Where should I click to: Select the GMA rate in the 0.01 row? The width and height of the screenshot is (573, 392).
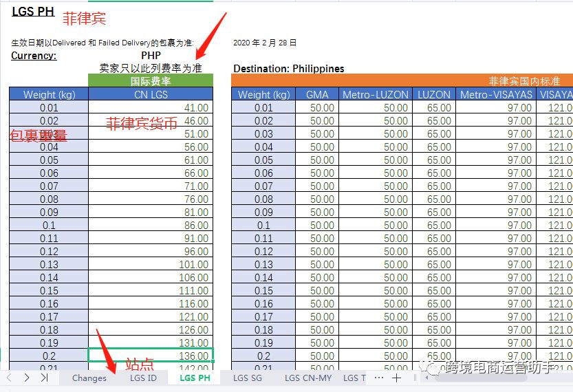317,107
